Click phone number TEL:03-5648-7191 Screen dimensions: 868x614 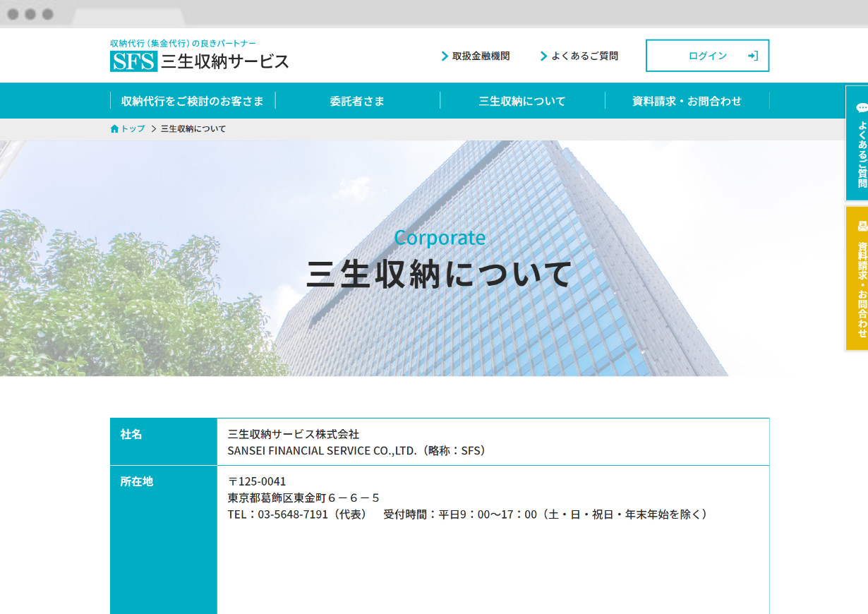click(278, 514)
